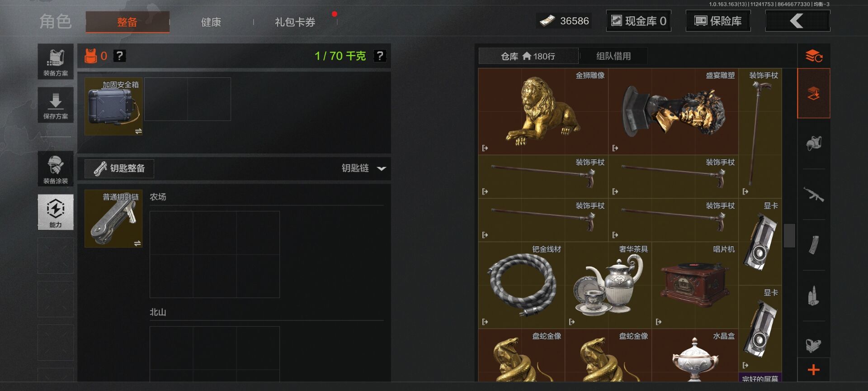Click the sort warehouse icon at top right

tap(814, 56)
